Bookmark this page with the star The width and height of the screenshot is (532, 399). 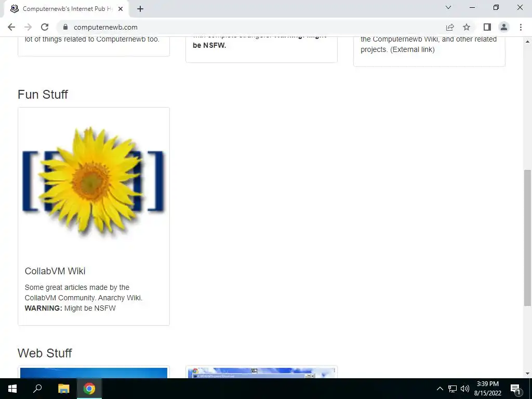(467, 27)
